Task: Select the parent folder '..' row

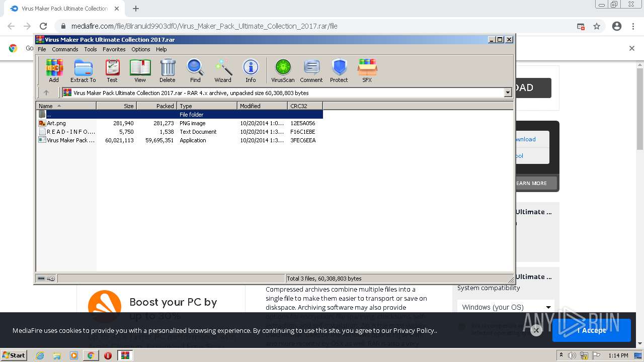Action: (x=179, y=115)
